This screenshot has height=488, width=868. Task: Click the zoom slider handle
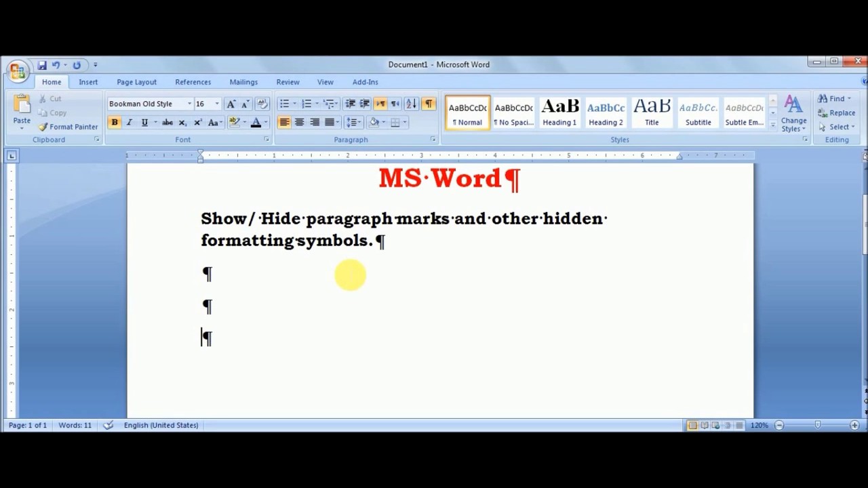(817, 425)
